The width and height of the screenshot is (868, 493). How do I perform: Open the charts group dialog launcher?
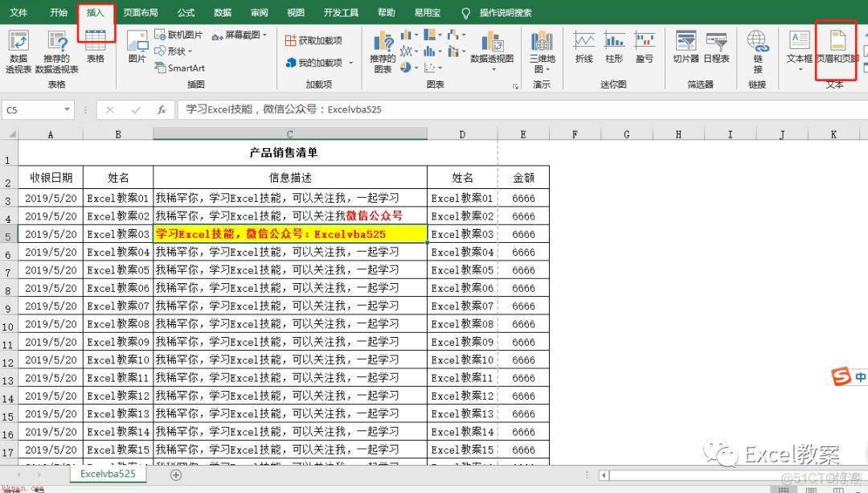[x=515, y=86]
